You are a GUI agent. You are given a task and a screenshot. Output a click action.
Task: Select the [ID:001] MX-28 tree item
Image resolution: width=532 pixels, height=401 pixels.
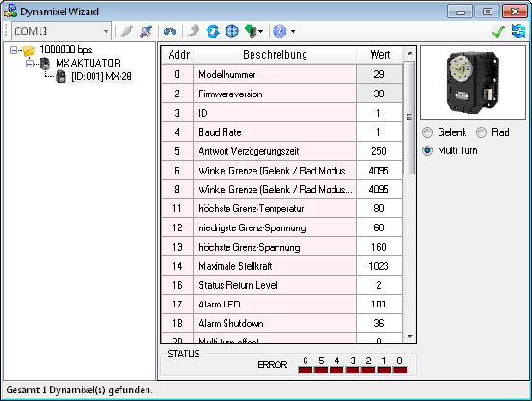coord(101,76)
